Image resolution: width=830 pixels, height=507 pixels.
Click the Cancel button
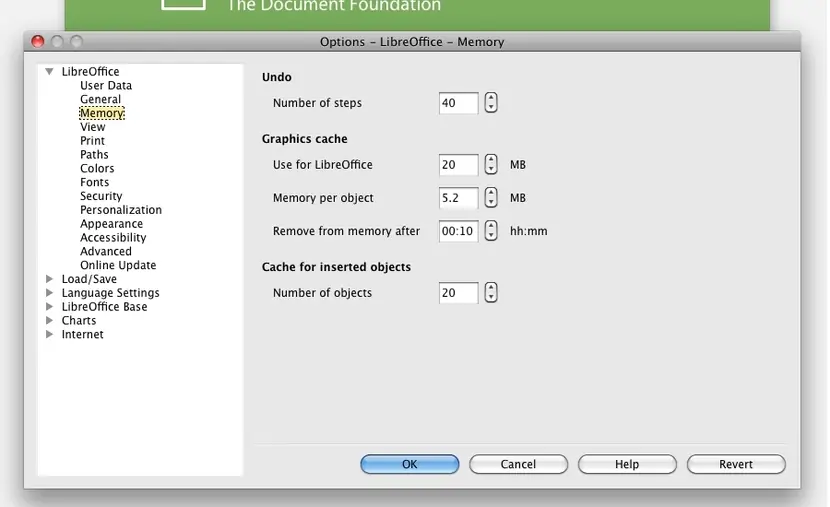(x=518, y=464)
